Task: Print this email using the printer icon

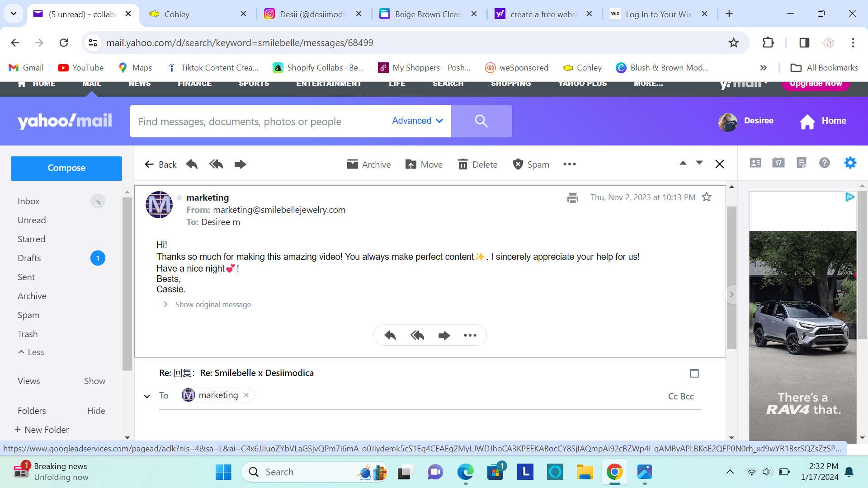Action: coord(572,197)
